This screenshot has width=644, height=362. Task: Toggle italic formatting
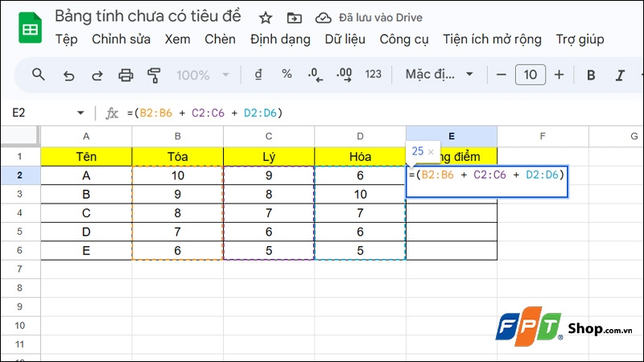click(620, 75)
